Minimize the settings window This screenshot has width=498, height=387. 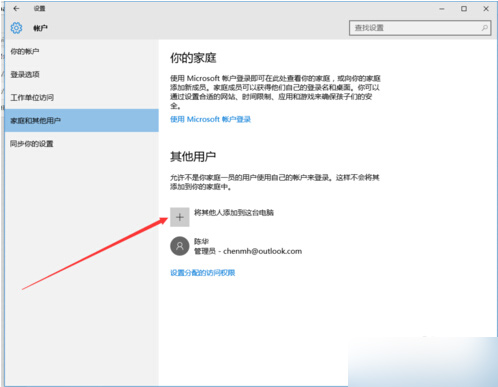442,9
